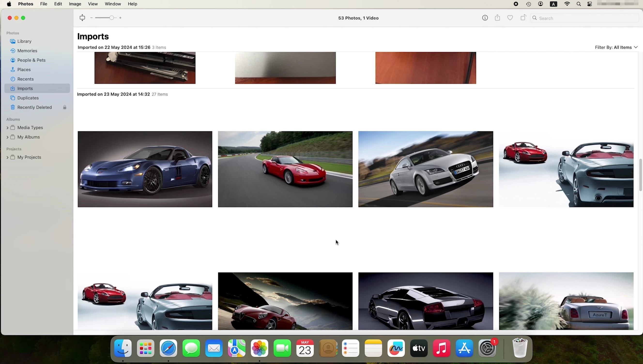Select Imports in the sidebar
Image resolution: width=643 pixels, height=364 pixels.
tap(37, 88)
